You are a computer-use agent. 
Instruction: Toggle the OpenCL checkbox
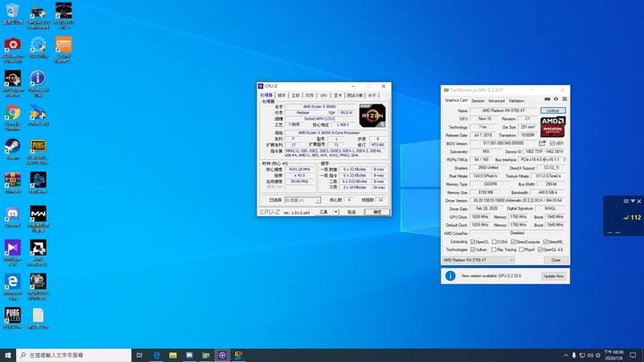473,241
